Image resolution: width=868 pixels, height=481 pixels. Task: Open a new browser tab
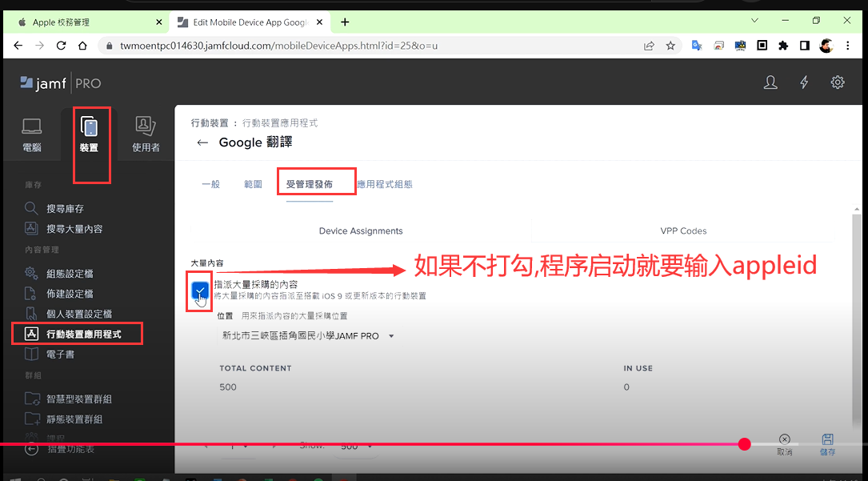coord(345,22)
